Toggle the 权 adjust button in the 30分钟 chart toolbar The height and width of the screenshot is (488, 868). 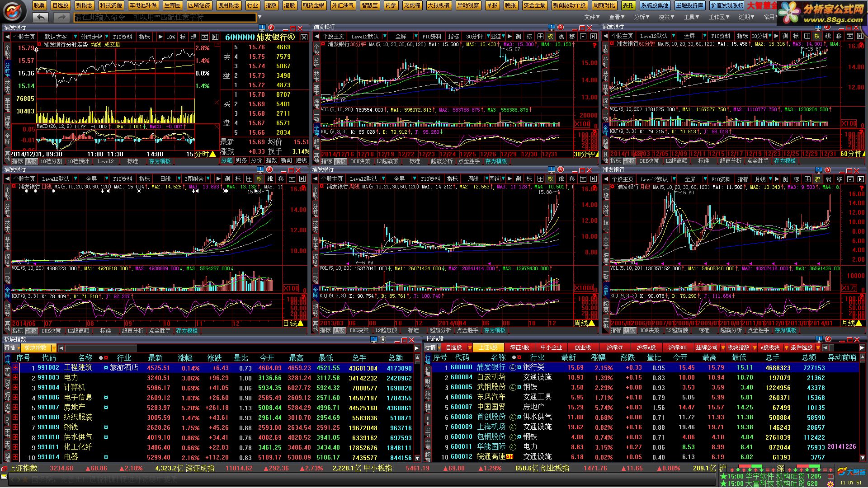pyautogui.click(x=550, y=37)
